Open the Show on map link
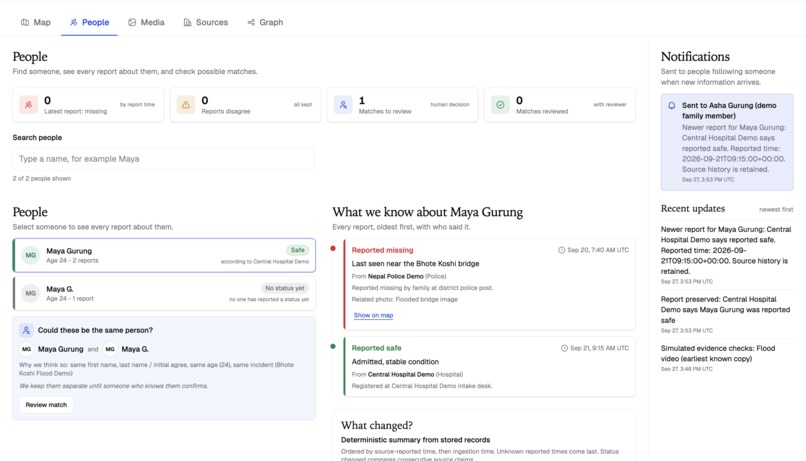 tap(373, 315)
